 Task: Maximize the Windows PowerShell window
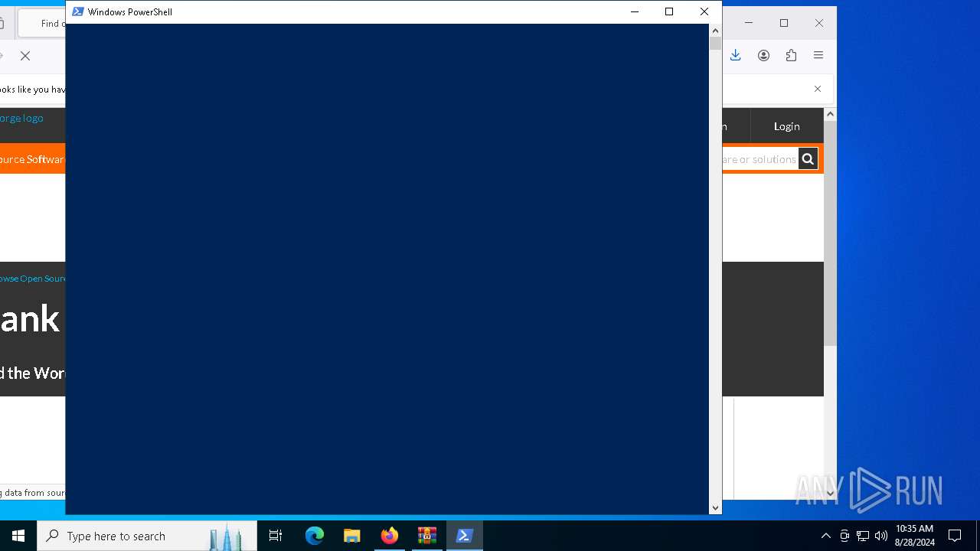[x=669, y=11]
